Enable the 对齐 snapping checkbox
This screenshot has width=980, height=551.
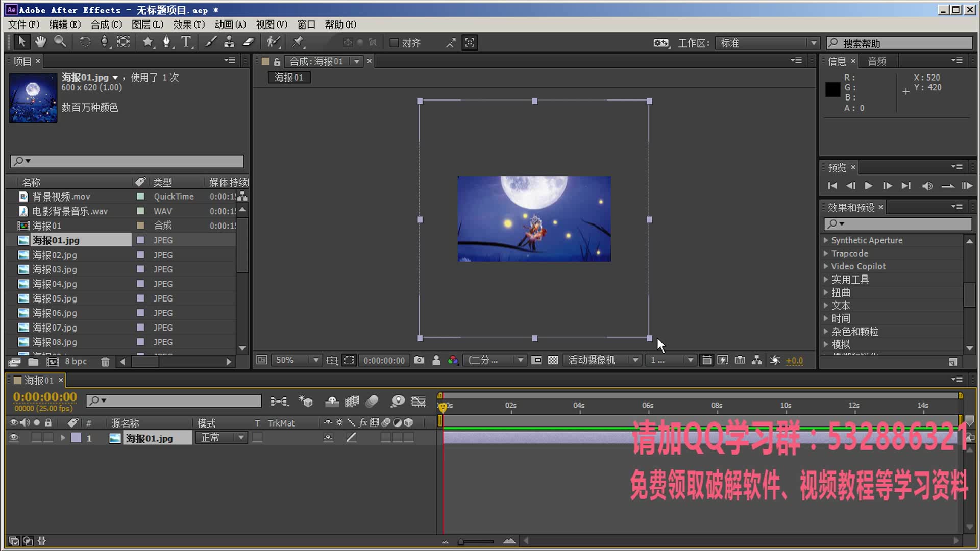pos(394,43)
